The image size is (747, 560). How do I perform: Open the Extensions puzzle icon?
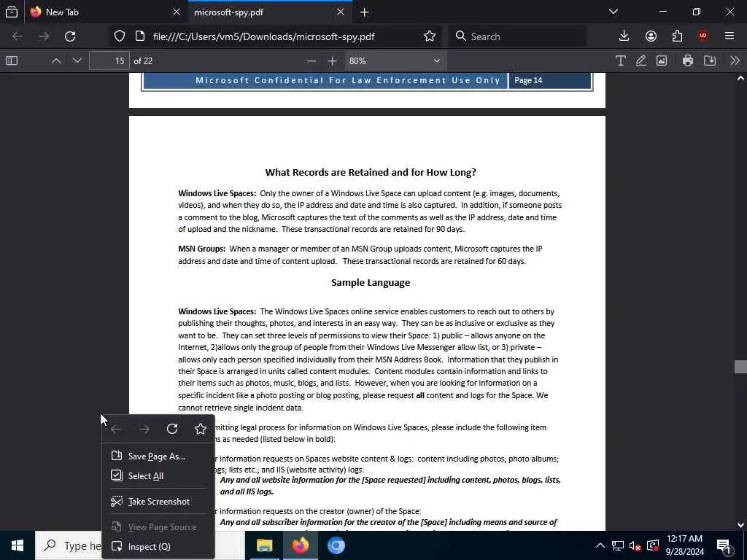pos(677,36)
